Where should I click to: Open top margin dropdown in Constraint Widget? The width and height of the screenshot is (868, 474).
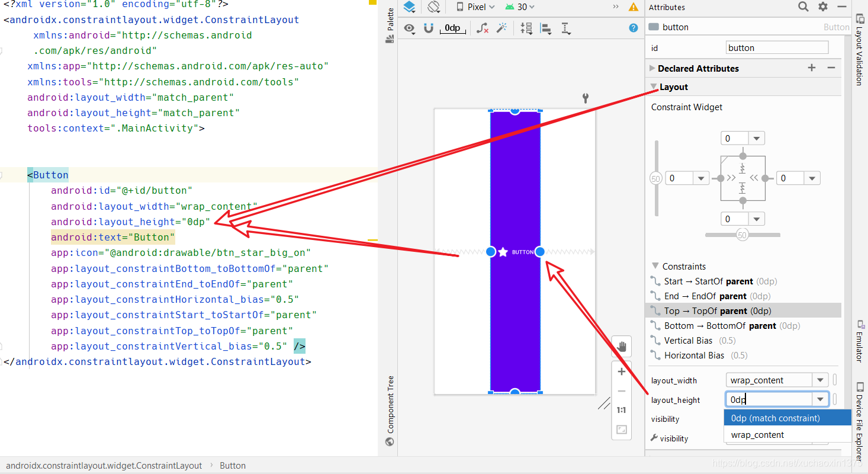(x=756, y=139)
